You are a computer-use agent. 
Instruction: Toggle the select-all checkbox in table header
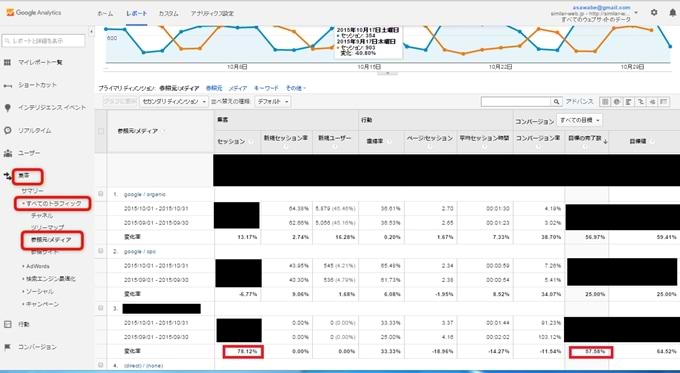(x=101, y=131)
